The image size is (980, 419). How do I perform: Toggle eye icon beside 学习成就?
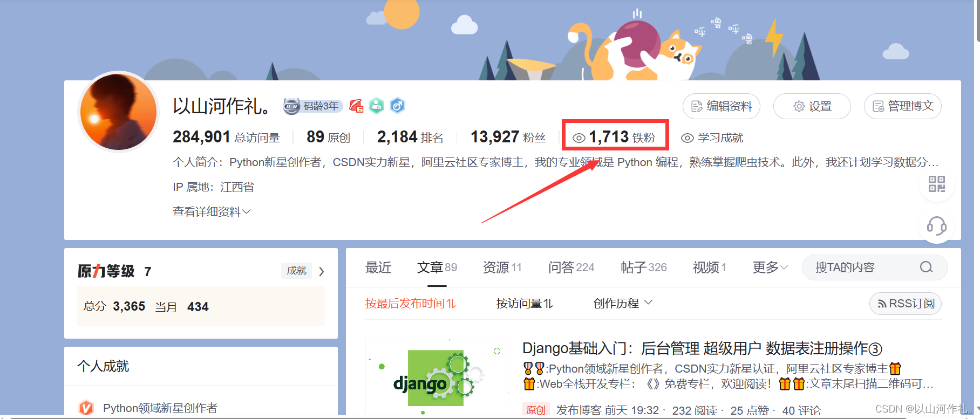(687, 138)
